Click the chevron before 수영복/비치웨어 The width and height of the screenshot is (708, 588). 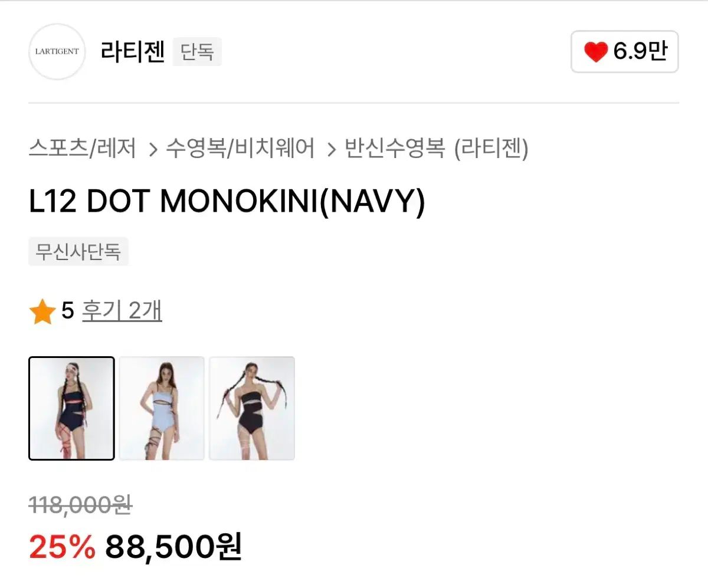tap(153, 149)
